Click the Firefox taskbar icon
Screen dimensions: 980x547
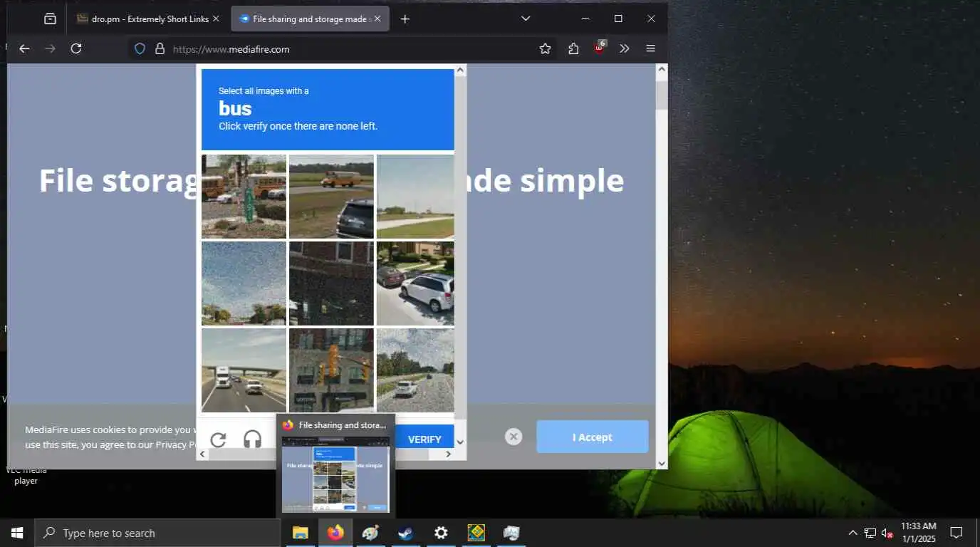335,533
